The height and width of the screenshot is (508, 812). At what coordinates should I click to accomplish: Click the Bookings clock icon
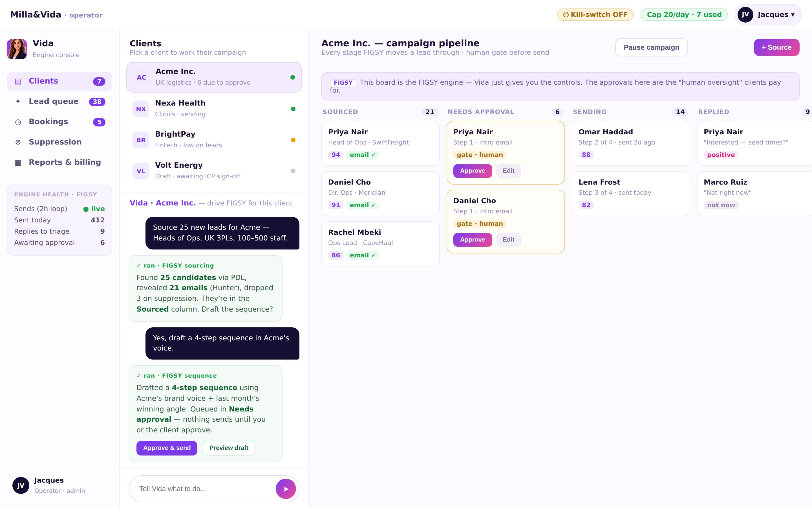18,122
